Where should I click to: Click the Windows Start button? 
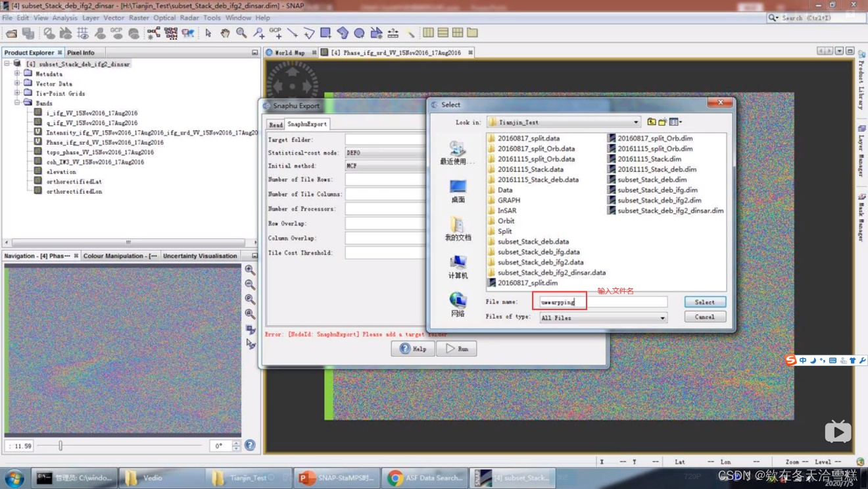tap(14, 478)
